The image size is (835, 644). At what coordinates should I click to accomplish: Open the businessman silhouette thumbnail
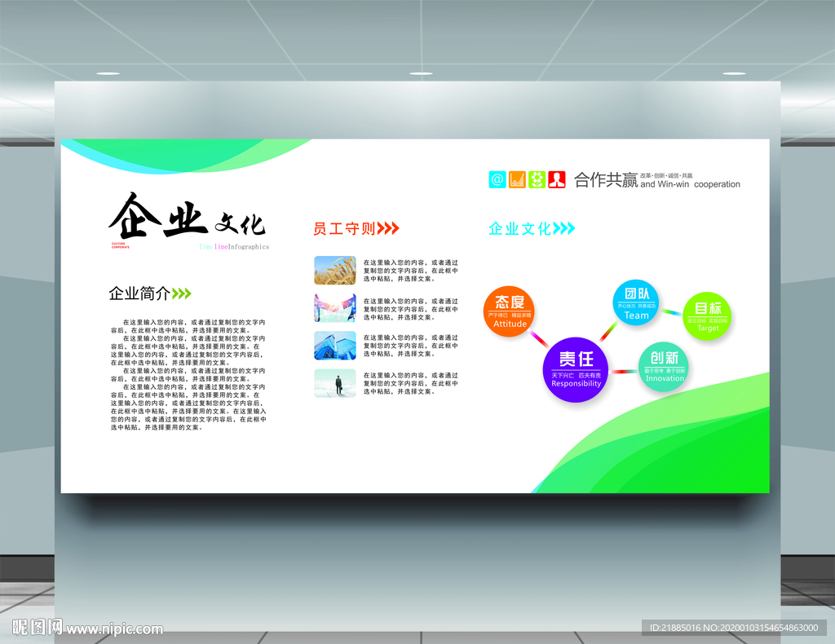[335, 383]
